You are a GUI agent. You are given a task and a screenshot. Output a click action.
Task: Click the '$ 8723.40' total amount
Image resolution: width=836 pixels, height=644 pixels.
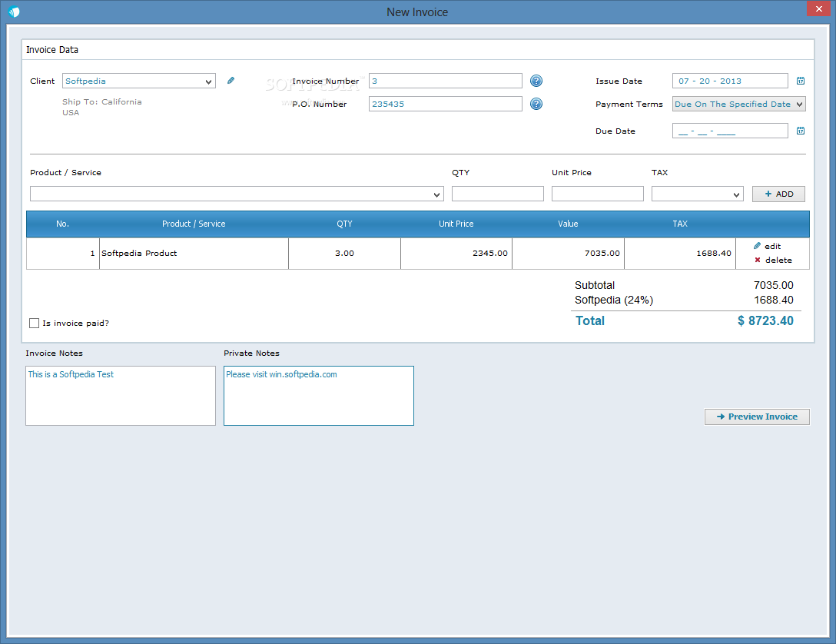pyautogui.click(x=765, y=321)
